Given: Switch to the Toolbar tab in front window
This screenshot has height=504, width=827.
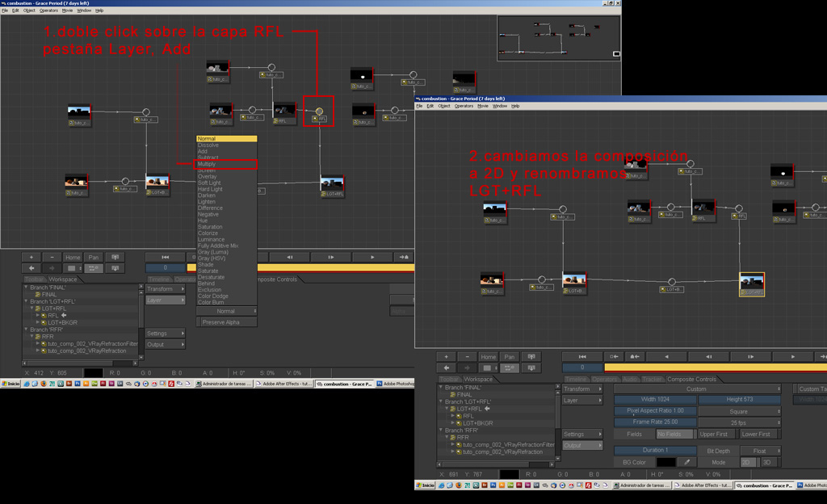Looking at the screenshot, I should 449,379.
